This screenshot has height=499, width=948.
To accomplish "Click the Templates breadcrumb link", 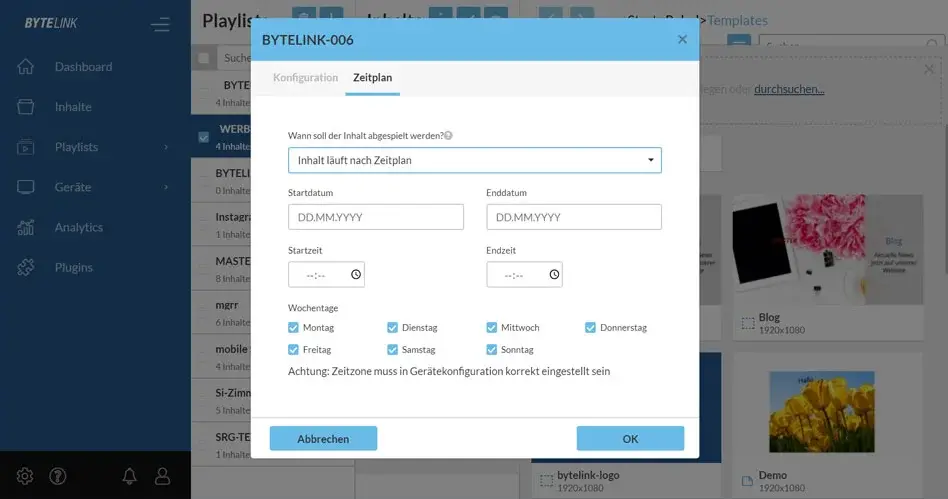I will click(737, 21).
